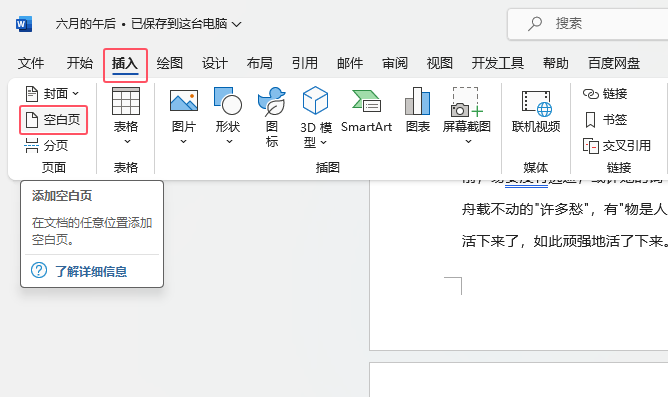The width and height of the screenshot is (668, 397).
Task: Insert a 分页 page break
Action: 46,146
